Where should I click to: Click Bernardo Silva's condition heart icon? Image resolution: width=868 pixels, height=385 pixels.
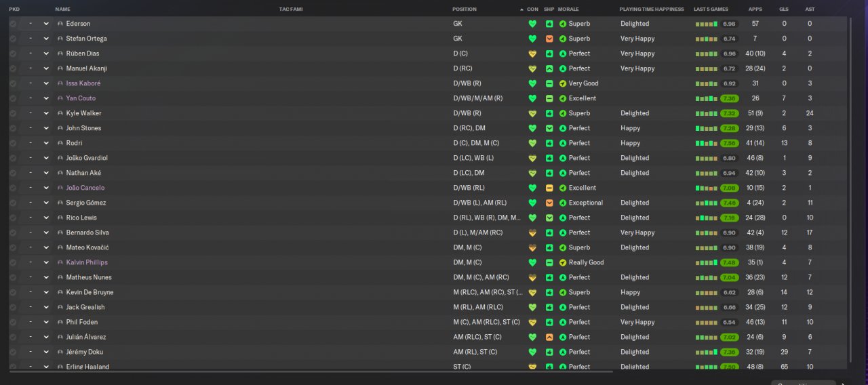(x=532, y=232)
